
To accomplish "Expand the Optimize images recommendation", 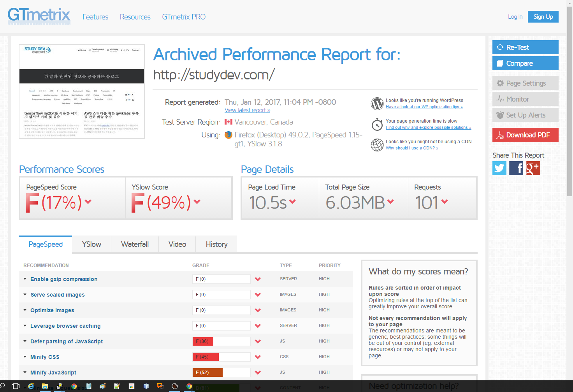I will pos(52,310).
